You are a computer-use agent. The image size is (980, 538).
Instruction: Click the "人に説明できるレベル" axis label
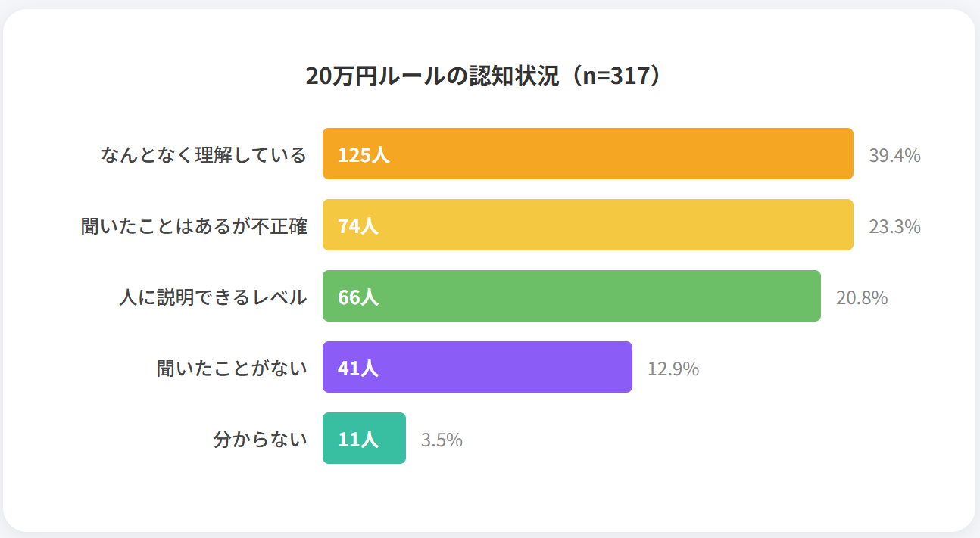click(213, 297)
